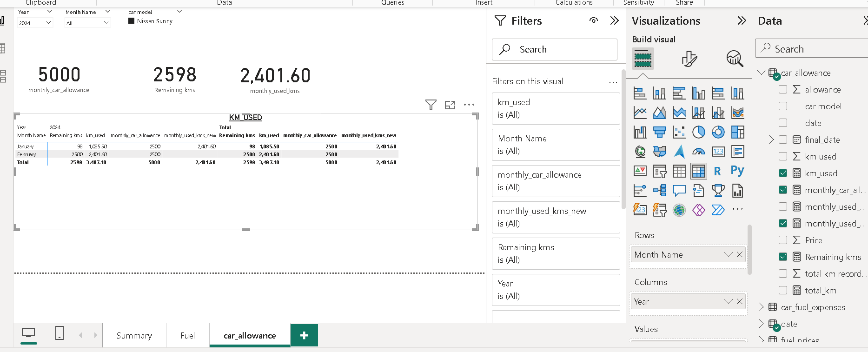Screen dimensions: 868x352
Task: Click the Filters pane Search box
Action: tap(555, 49)
